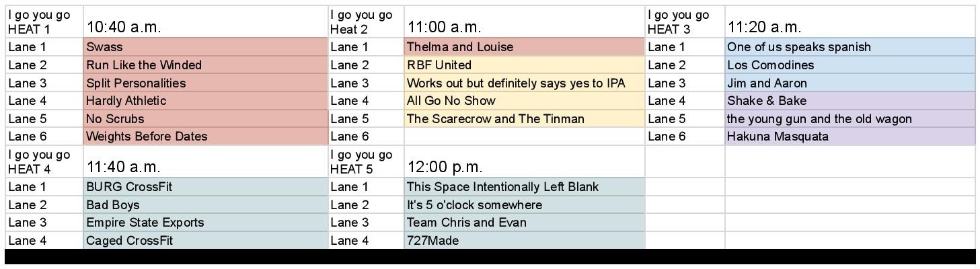This screenshot has height=269, width=980.
Task: Click the BURG CrossFit cell
Action: (205, 187)
